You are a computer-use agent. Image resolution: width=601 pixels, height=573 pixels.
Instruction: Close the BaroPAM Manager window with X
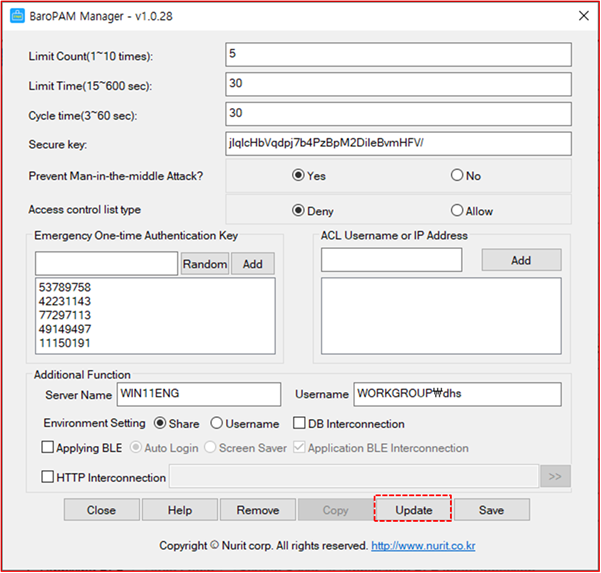(x=583, y=16)
